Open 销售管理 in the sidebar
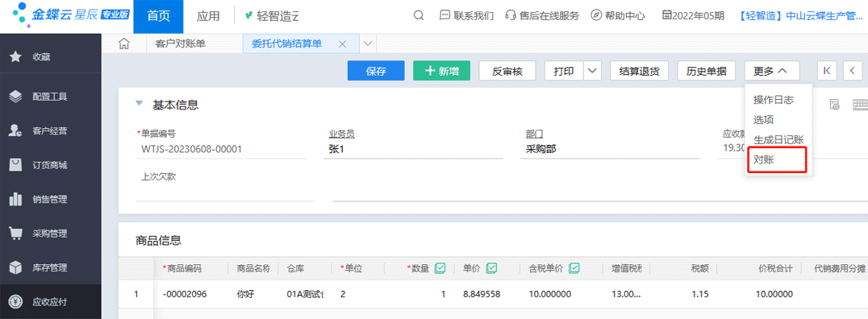Image resolution: width=868 pixels, height=319 pixels. point(50,200)
